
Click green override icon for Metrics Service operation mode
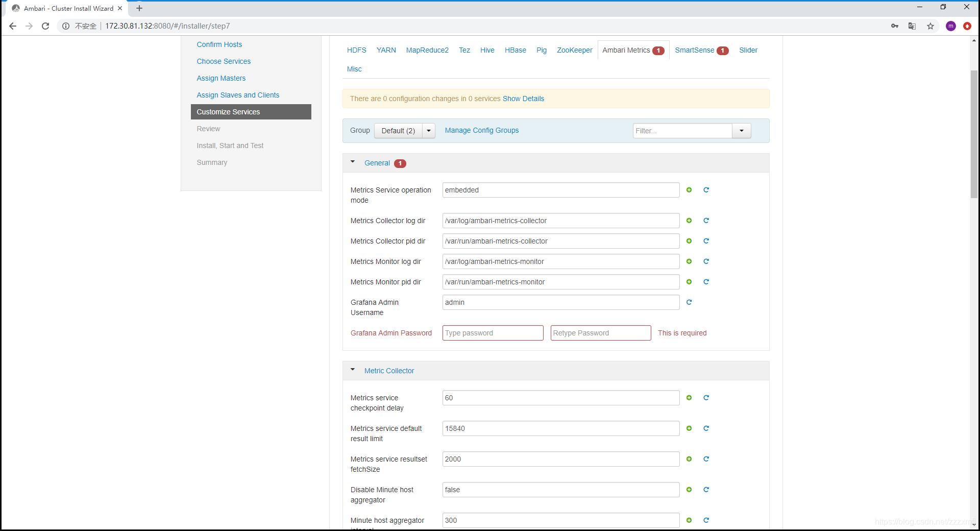coord(689,190)
